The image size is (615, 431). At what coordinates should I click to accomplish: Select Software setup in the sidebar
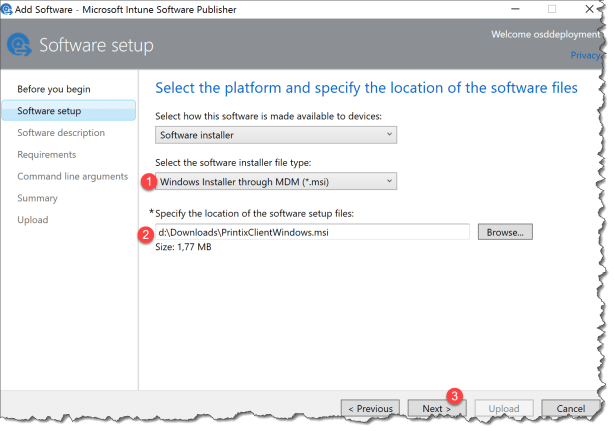(49, 111)
